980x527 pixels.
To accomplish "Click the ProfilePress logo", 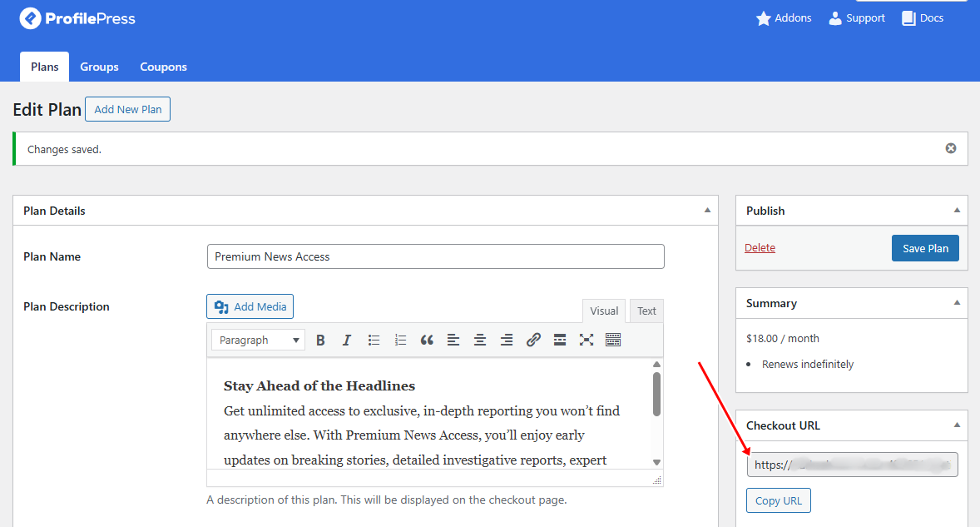I will tap(77, 19).
